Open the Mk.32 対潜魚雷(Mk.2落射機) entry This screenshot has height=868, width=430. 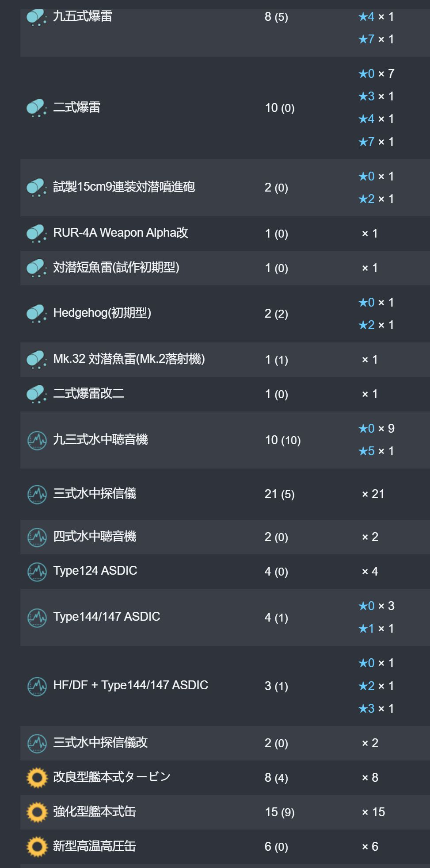[x=129, y=359]
